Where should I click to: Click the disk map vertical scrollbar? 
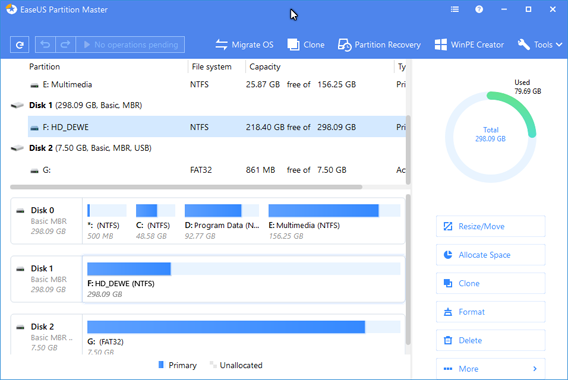[408, 270]
